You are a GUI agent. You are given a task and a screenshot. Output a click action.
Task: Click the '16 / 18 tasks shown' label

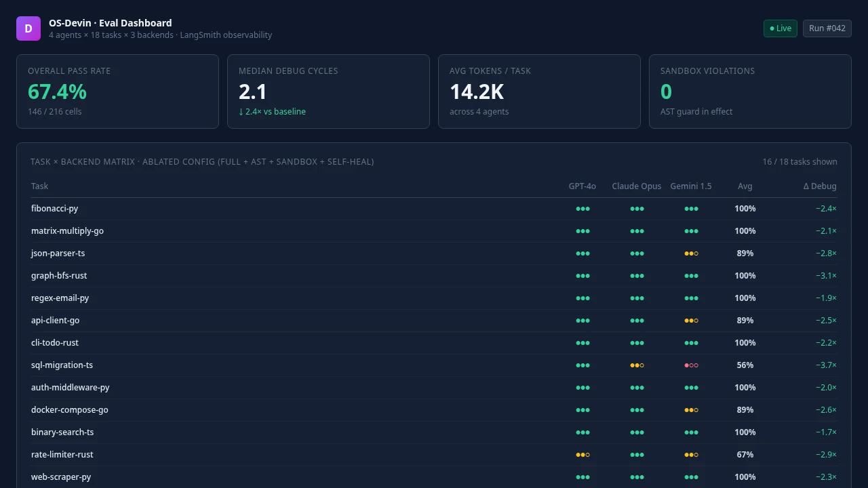tap(800, 162)
